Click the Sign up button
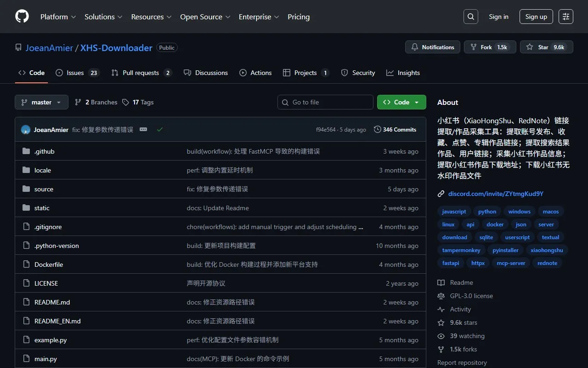588x368 pixels. click(536, 16)
